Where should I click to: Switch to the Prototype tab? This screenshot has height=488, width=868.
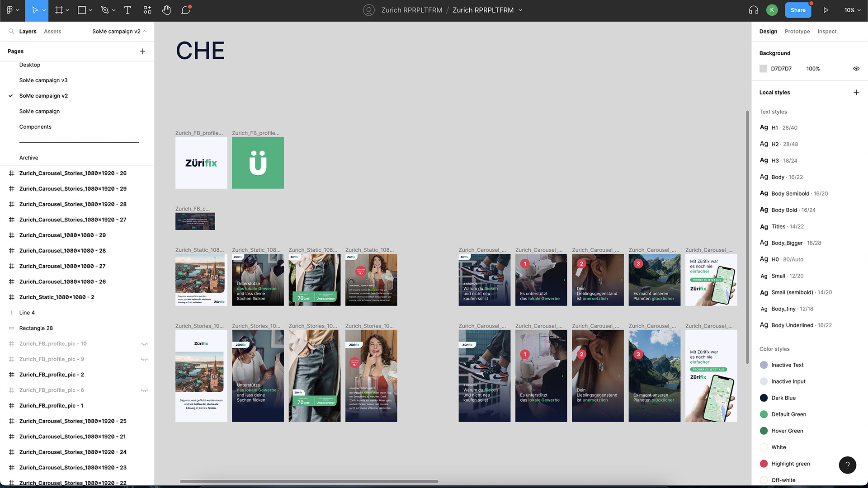pyautogui.click(x=797, y=31)
